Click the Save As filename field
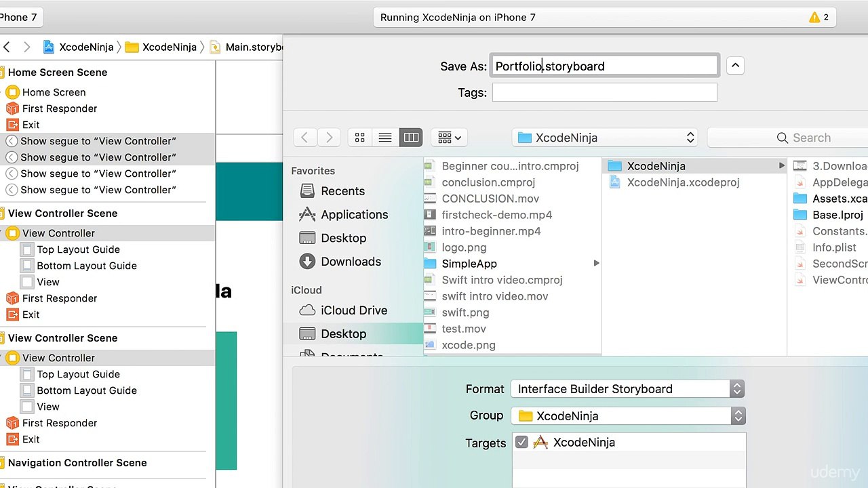 click(604, 66)
